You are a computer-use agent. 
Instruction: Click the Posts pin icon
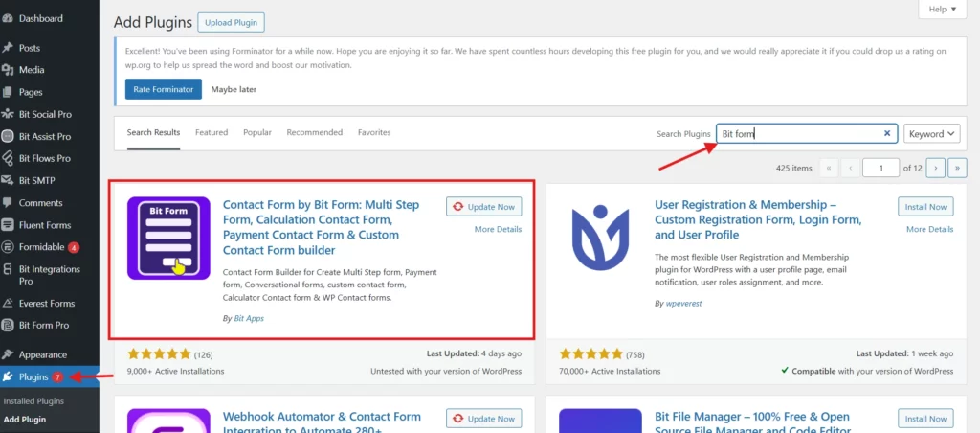8,48
